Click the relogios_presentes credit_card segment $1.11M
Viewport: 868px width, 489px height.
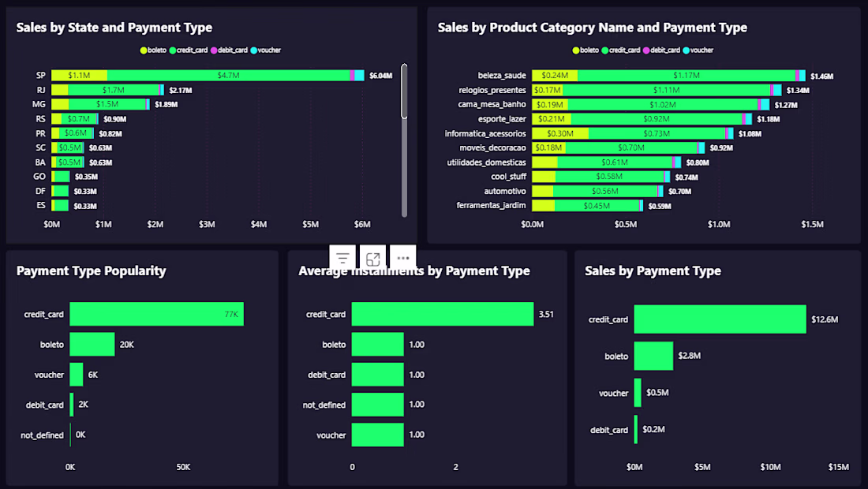[667, 90]
